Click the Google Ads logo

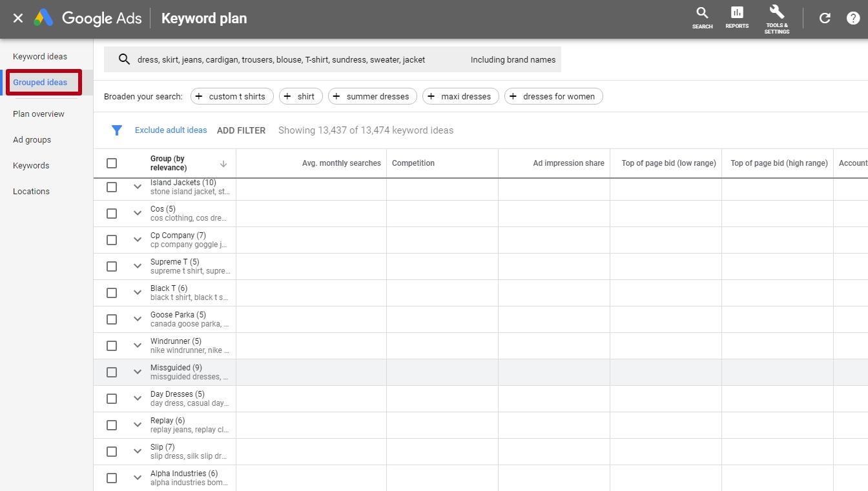coord(88,18)
